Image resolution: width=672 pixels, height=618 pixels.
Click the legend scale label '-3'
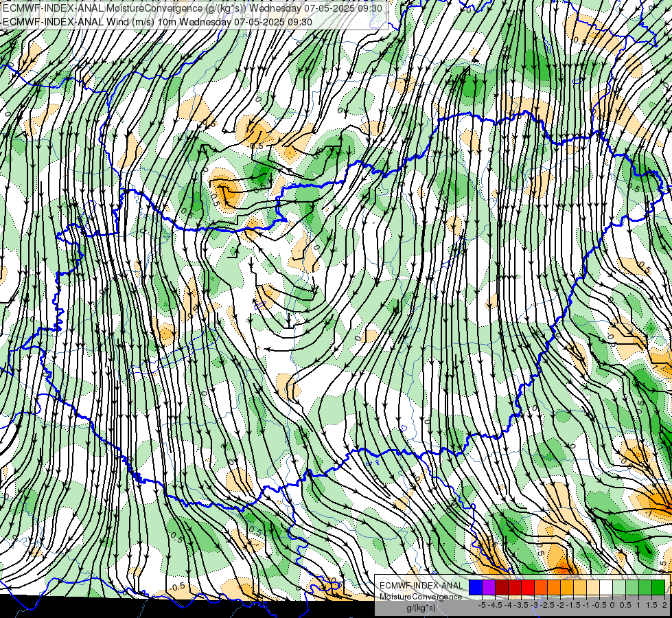tap(534, 605)
